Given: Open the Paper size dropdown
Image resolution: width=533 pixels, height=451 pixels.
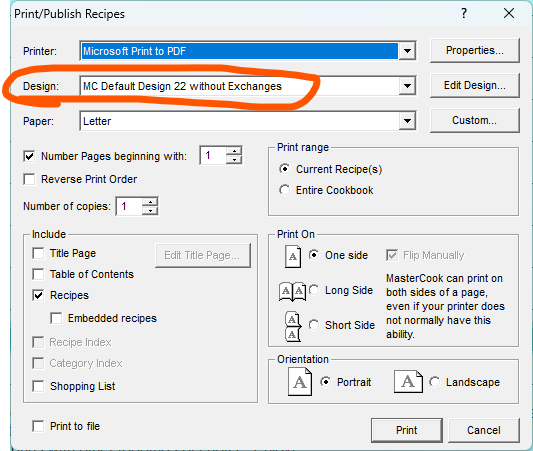Looking at the screenshot, I should pyautogui.click(x=407, y=121).
